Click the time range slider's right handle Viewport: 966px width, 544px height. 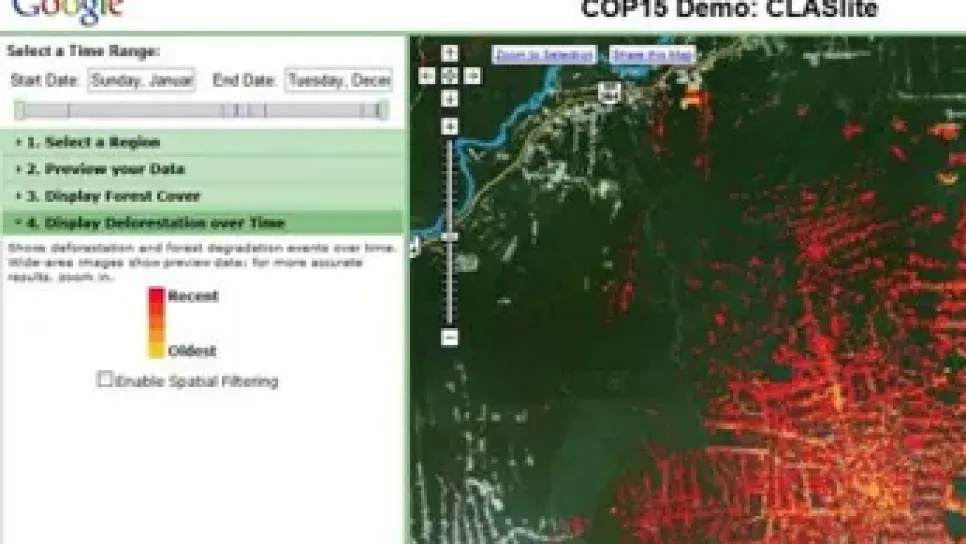point(379,110)
